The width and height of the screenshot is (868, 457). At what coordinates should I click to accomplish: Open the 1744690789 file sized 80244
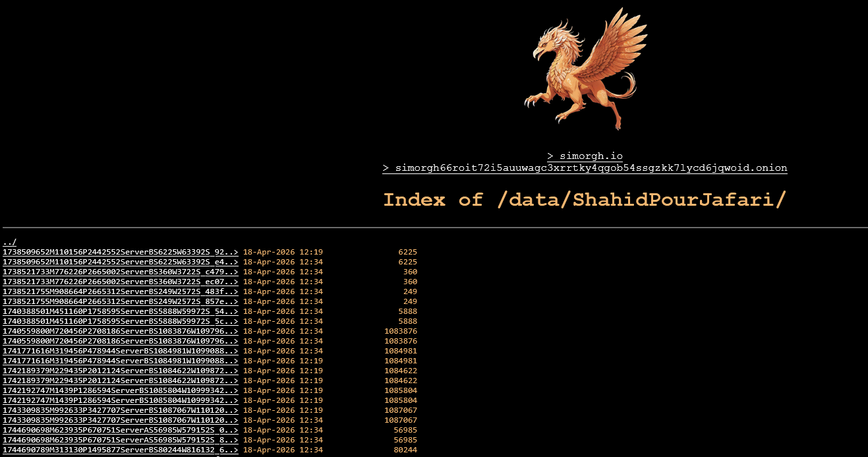(120, 450)
